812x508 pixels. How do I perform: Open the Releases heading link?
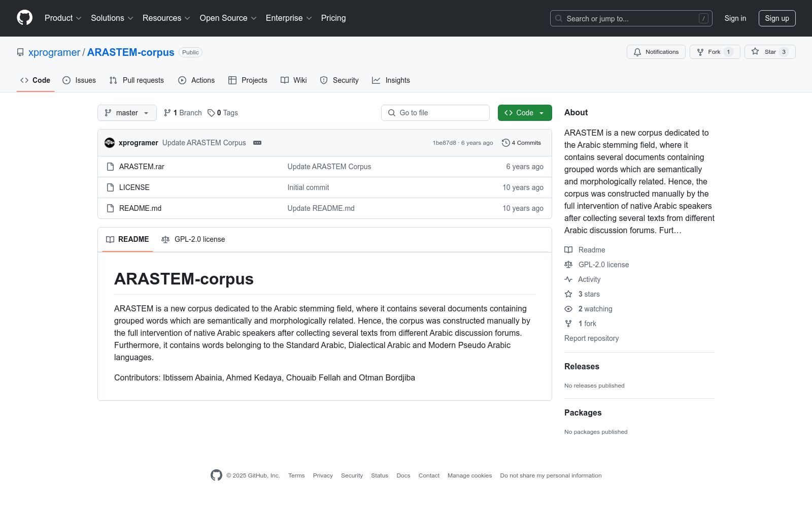coord(582,367)
